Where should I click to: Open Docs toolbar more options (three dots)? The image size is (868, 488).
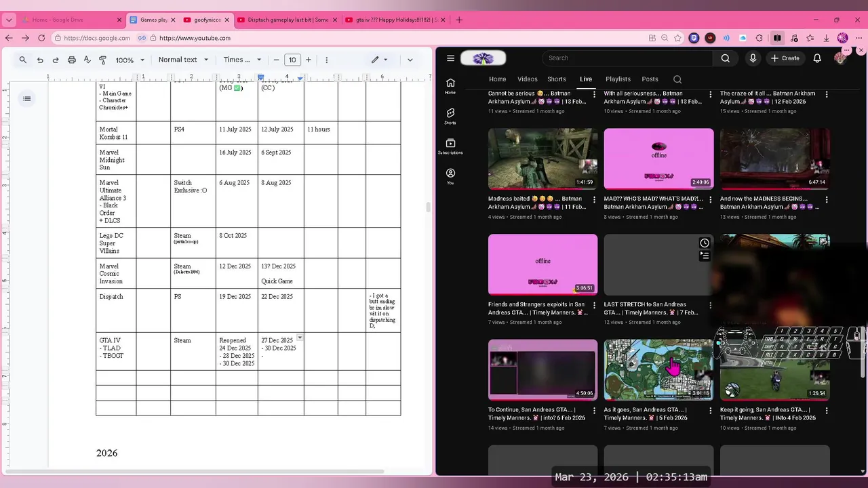[327, 60]
